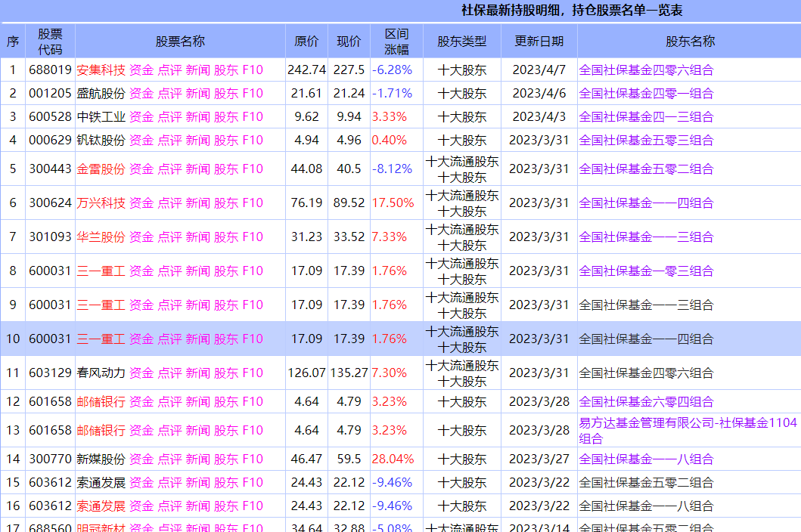This screenshot has height=532, width=801.
Task: Open F10 for 新媒股份
Action: pyautogui.click(x=253, y=459)
